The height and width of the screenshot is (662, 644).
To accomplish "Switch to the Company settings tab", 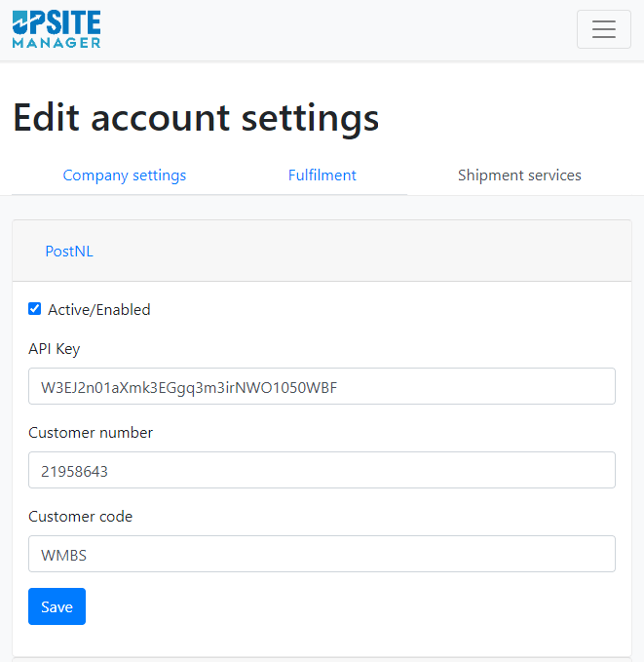I will (x=124, y=175).
